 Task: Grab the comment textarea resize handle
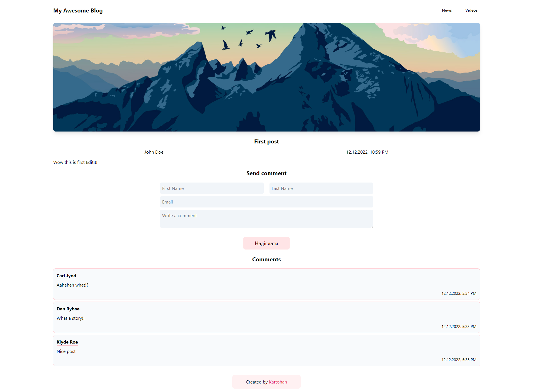pyautogui.click(x=372, y=226)
